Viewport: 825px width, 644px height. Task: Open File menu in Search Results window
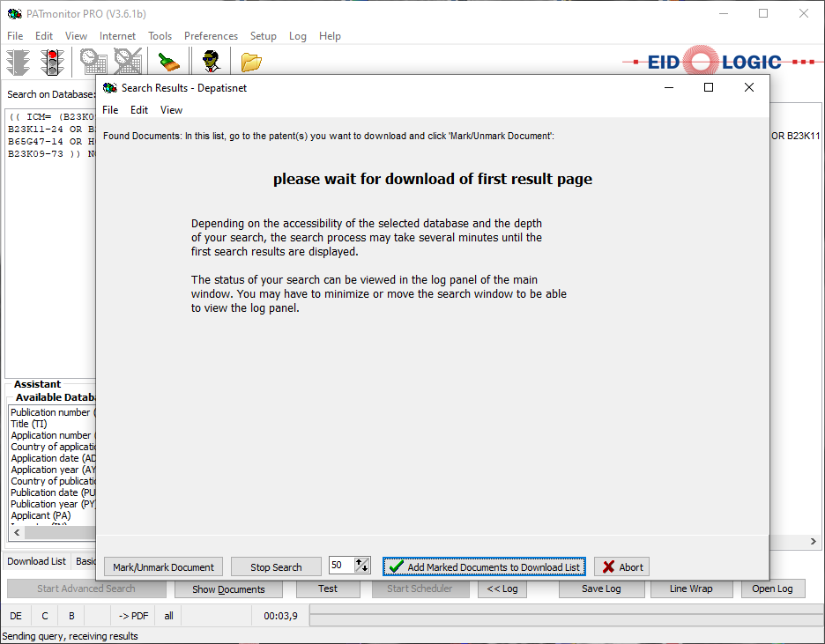tap(110, 110)
